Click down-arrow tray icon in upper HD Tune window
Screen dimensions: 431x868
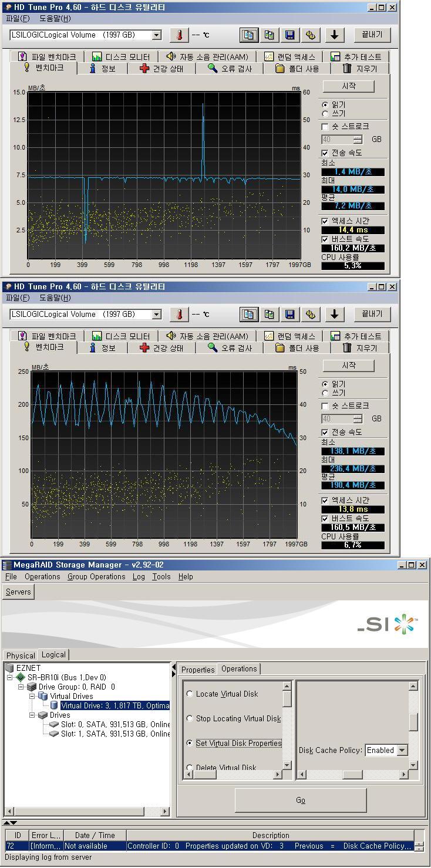[334, 35]
